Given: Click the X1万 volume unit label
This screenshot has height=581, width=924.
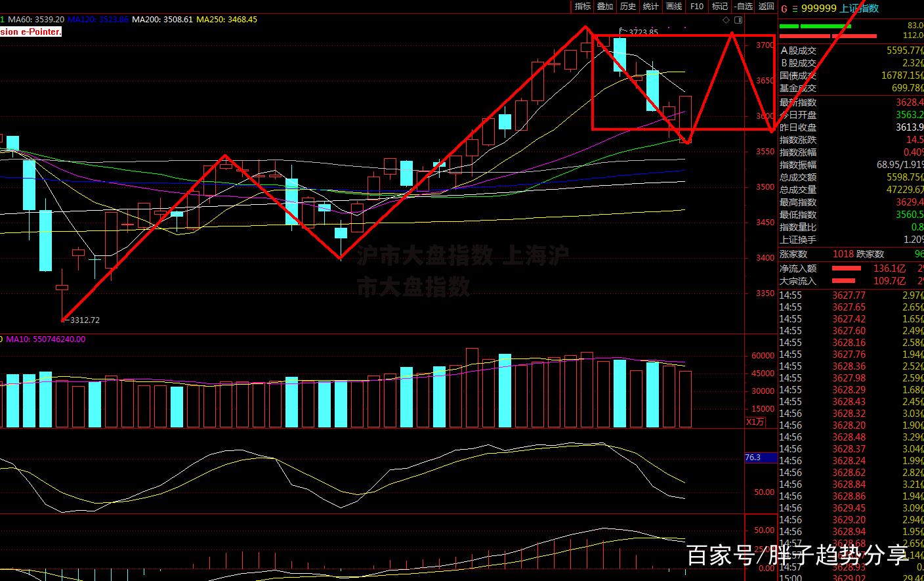Looking at the screenshot, I should [x=756, y=422].
